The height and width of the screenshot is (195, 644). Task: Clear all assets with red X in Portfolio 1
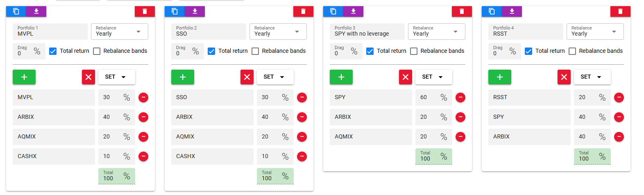pos(88,77)
